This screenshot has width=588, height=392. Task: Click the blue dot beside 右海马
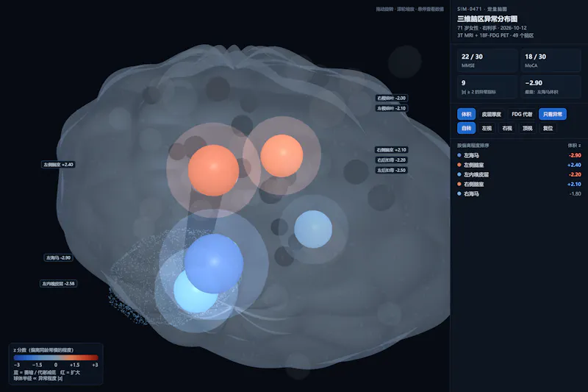coord(459,193)
